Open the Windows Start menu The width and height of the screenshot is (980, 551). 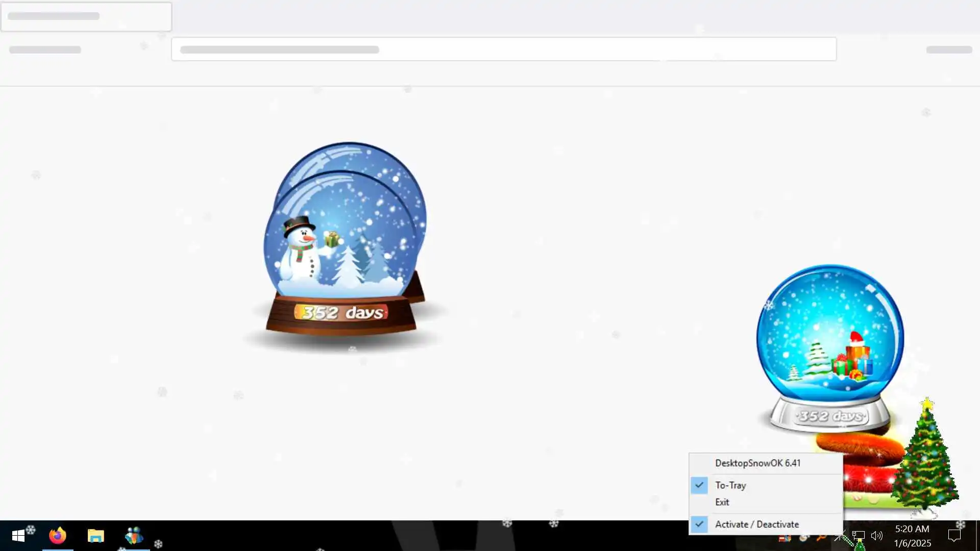point(18,536)
